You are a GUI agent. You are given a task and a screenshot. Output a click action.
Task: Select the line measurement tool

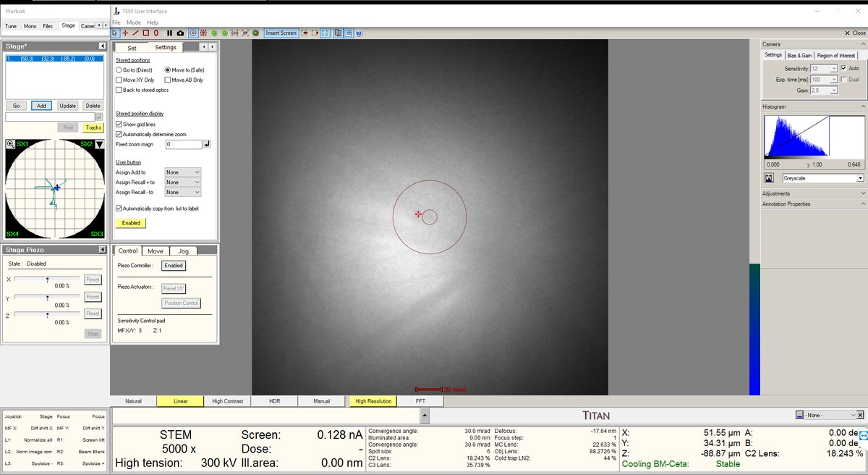tap(135, 33)
